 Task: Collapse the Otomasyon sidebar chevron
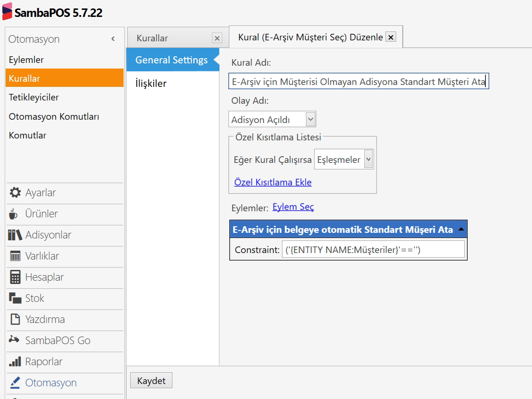pos(113,39)
